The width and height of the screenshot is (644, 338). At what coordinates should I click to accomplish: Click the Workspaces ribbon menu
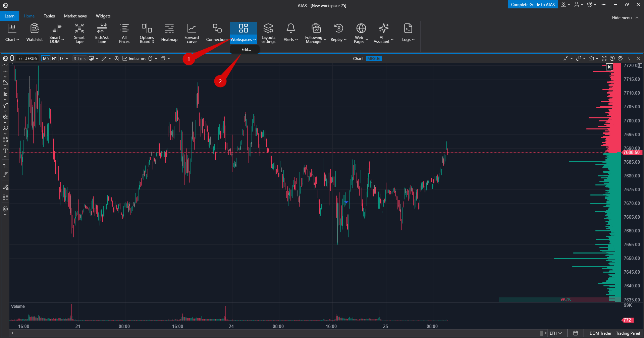(244, 33)
